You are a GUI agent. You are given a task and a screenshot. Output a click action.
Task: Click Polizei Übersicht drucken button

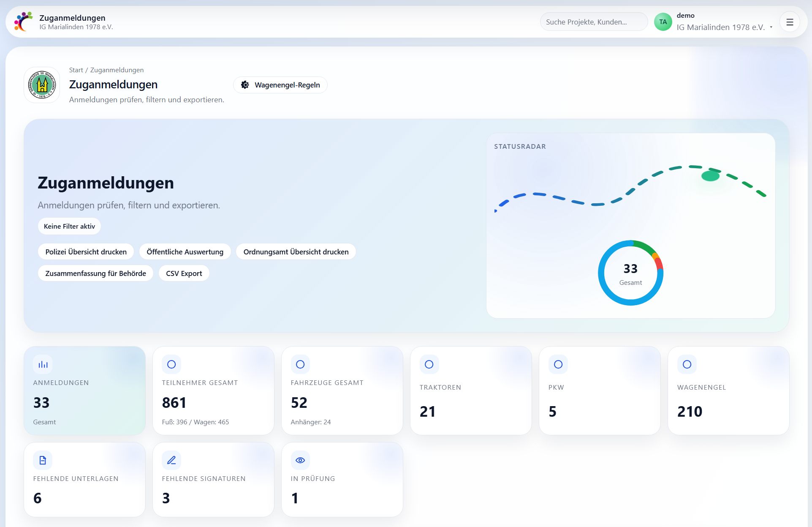[x=86, y=252]
